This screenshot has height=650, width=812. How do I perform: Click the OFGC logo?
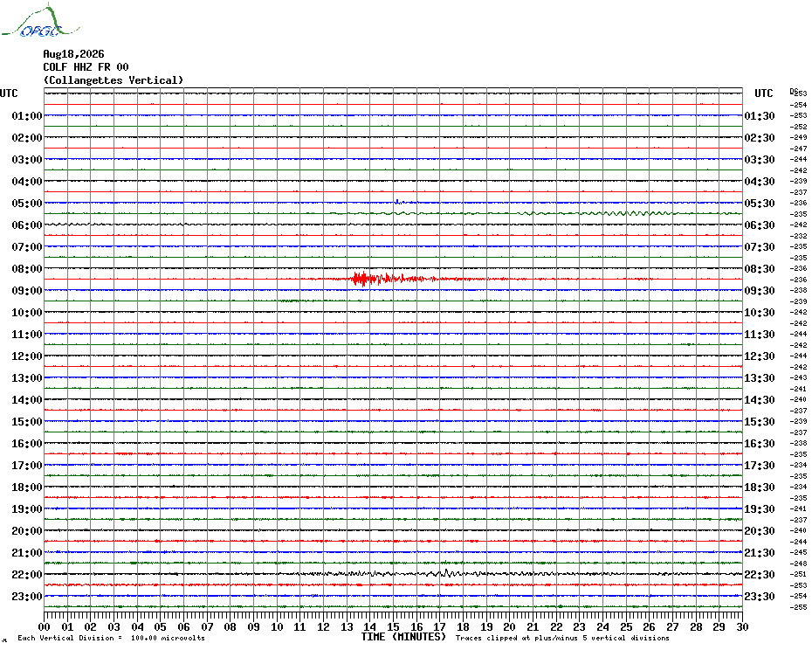(x=40, y=21)
